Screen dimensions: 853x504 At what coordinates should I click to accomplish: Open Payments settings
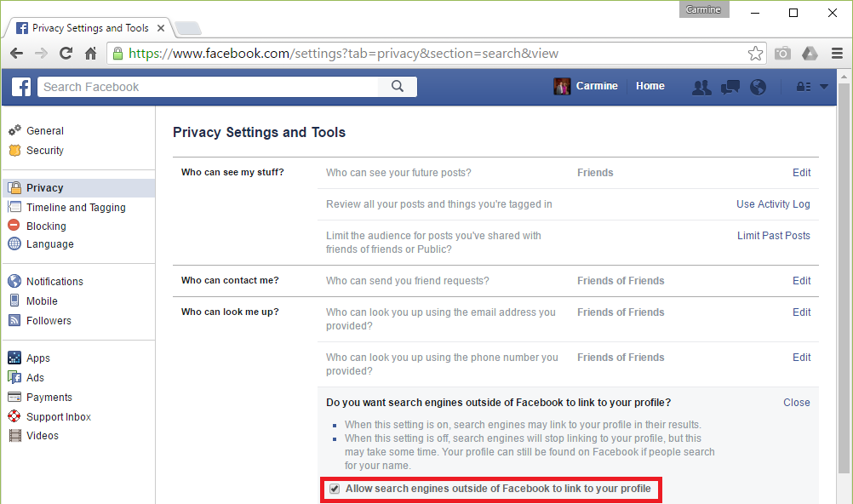point(49,398)
